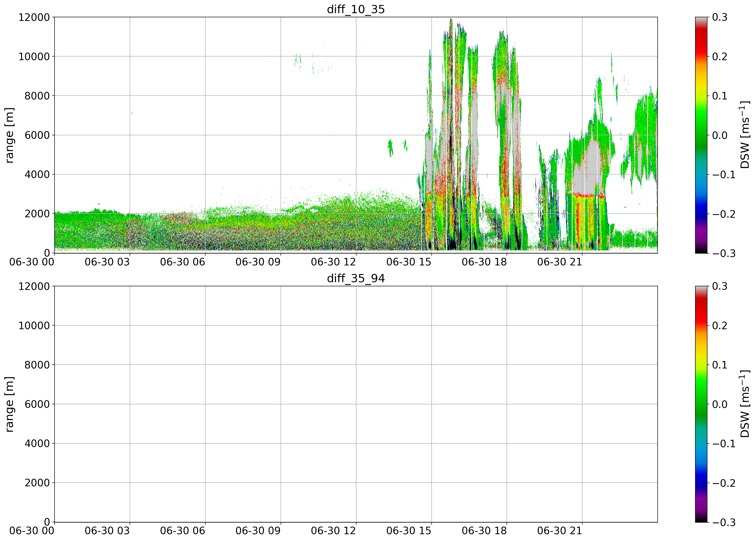Click the bottom plot's 06-30 12 tick label
This screenshot has height=541, width=756.
coord(333,531)
